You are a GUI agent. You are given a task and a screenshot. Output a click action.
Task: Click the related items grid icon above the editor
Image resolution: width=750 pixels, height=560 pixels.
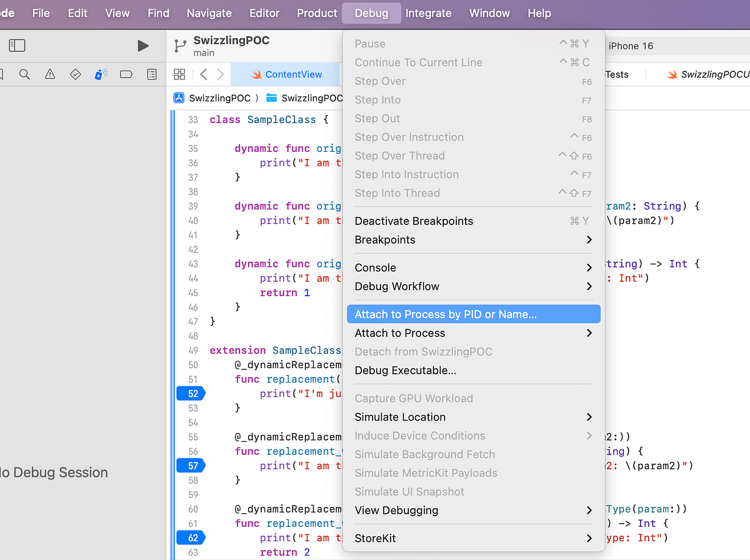tap(179, 74)
